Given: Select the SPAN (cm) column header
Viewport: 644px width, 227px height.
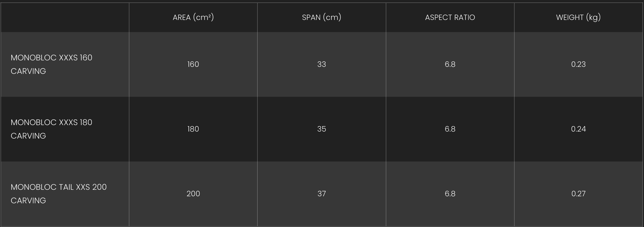Looking at the screenshot, I should pos(321,18).
